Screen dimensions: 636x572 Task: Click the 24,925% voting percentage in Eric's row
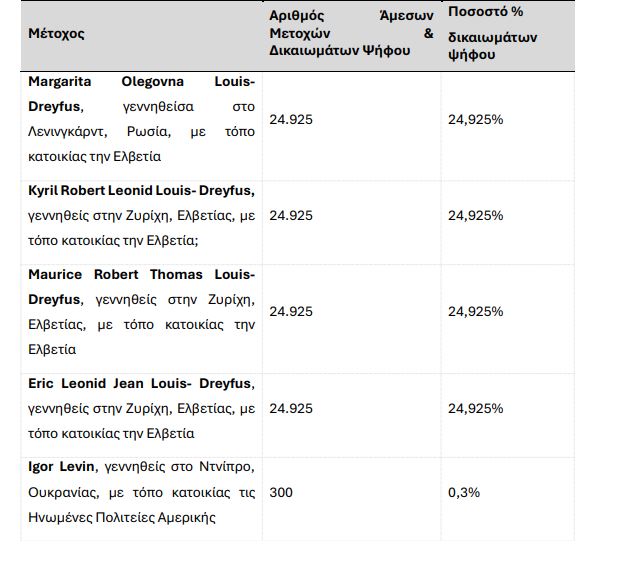tap(475, 408)
